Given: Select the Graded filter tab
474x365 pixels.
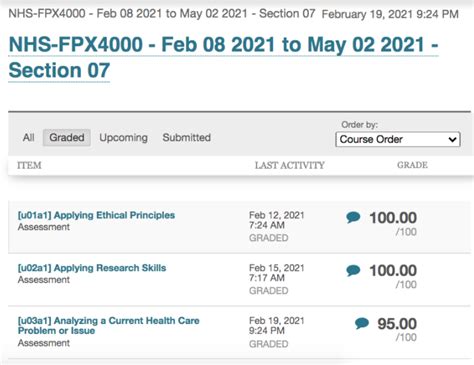Looking at the screenshot, I should click(67, 137).
